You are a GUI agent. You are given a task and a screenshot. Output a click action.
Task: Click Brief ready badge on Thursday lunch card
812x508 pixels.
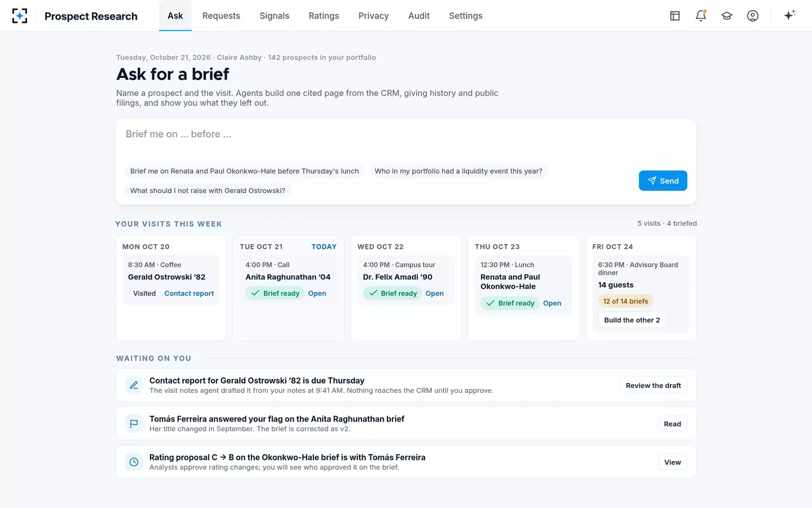pyautogui.click(x=510, y=303)
